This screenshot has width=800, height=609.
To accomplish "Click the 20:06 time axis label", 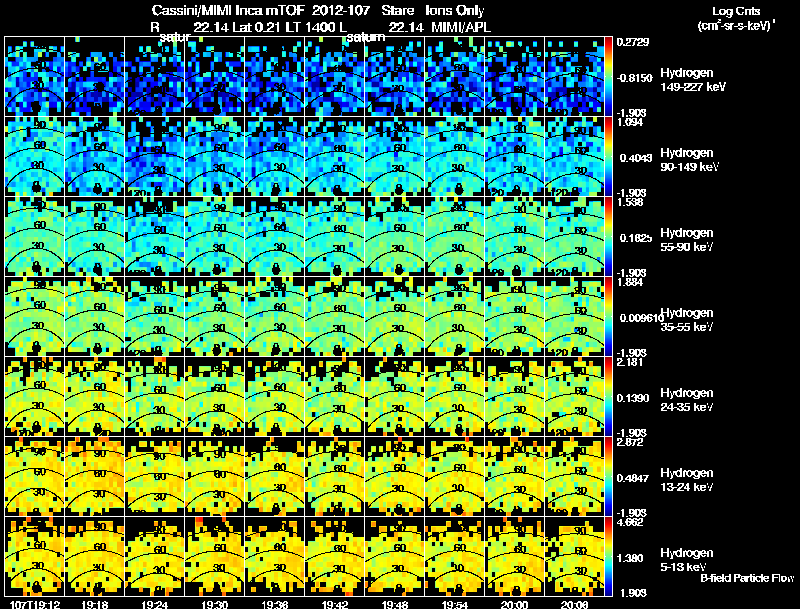I will [574, 604].
